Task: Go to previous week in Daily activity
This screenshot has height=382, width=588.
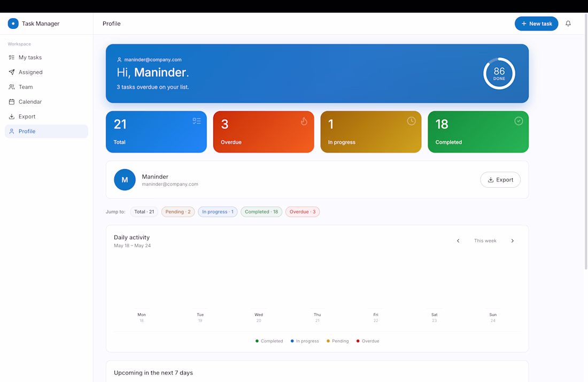Action: [458, 241]
